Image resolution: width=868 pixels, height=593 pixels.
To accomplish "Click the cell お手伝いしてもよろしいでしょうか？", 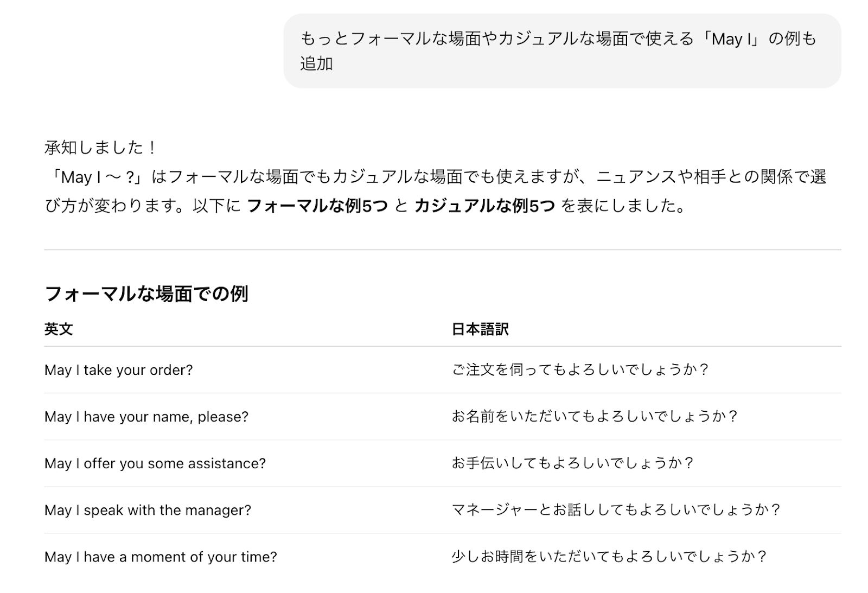I will 573,463.
